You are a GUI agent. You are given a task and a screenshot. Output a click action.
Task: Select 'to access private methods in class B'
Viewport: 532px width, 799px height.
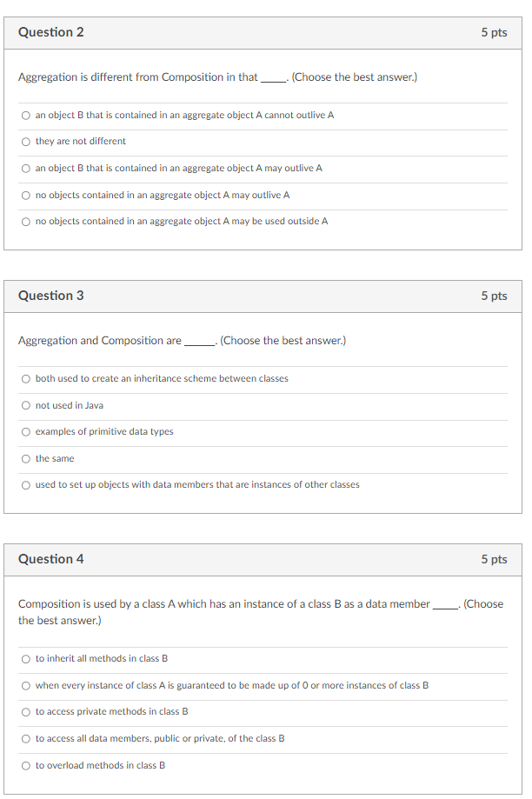(x=26, y=712)
